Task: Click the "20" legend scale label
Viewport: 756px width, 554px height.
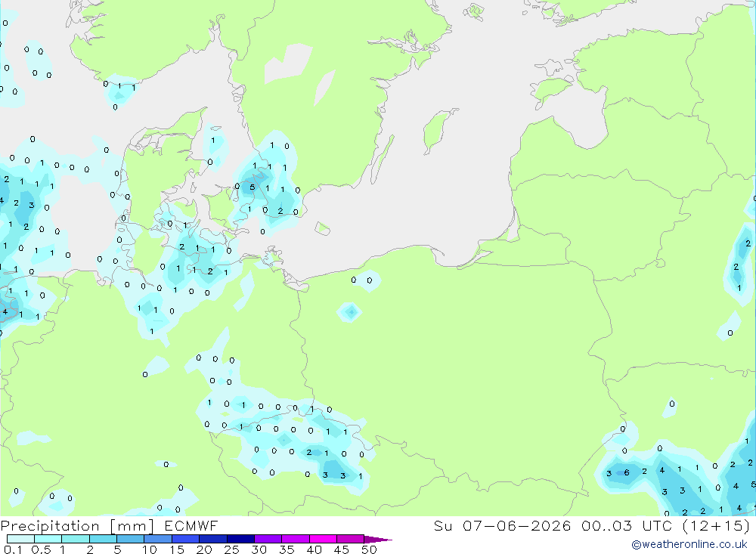Action: [x=204, y=549]
